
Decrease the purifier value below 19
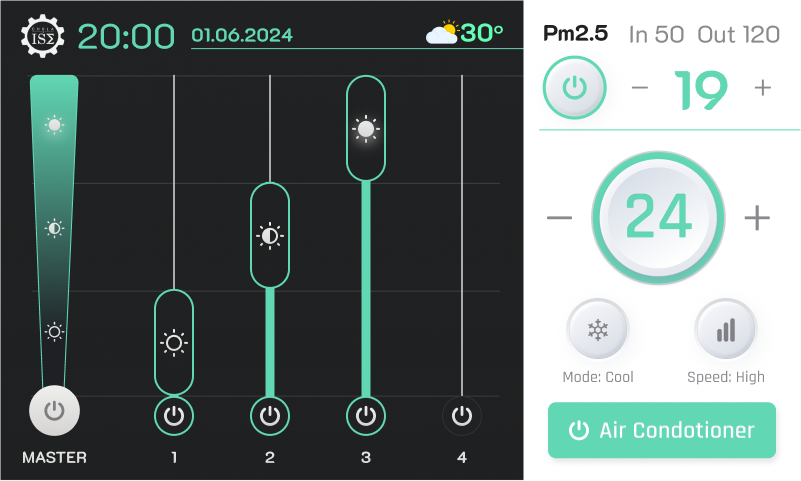click(640, 88)
